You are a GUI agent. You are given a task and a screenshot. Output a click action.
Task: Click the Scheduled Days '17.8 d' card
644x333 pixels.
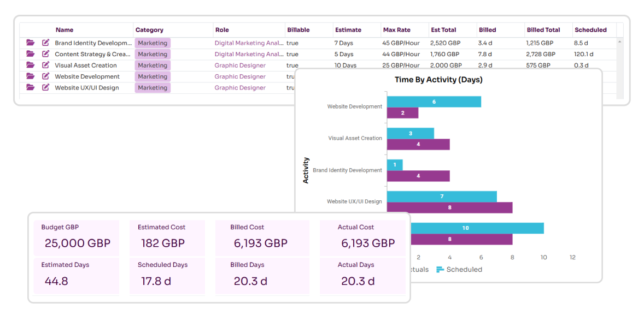(x=167, y=276)
